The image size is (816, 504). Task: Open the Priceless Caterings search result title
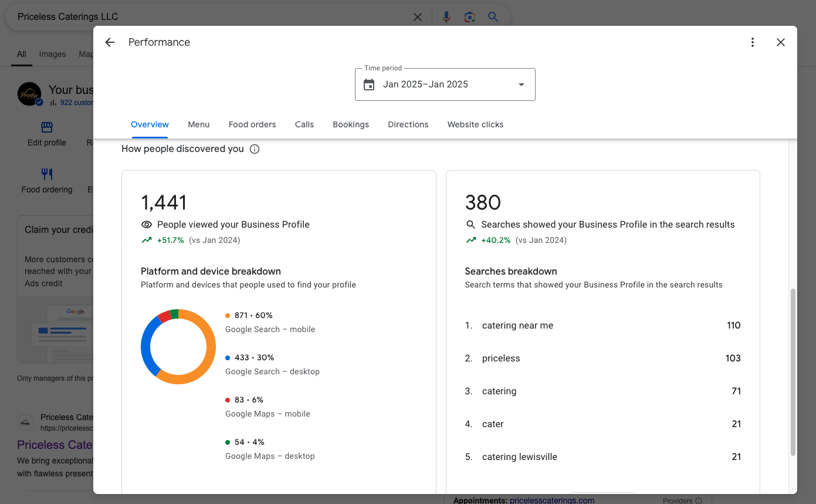(x=55, y=445)
